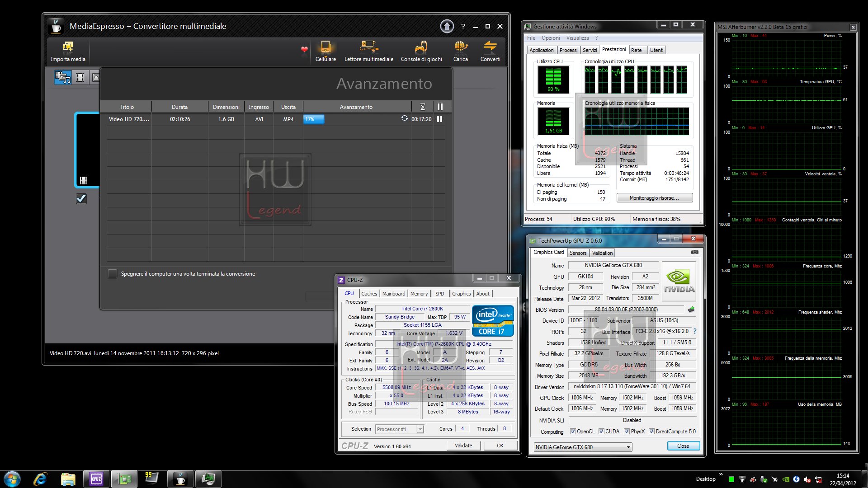The image size is (868, 488).
Task: Click MediaEspresso update arrow icon
Action: click(x=447, y=26)
